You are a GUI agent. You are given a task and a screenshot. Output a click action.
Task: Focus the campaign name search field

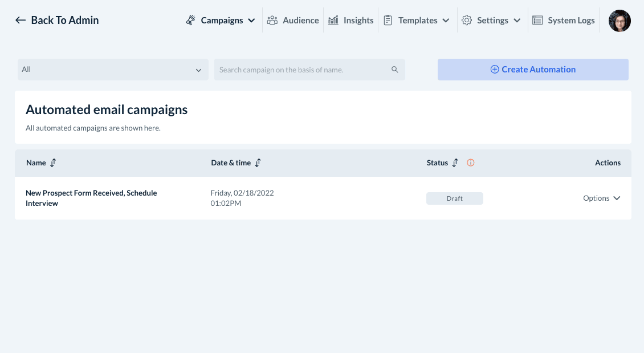click(x=302, y=70)
